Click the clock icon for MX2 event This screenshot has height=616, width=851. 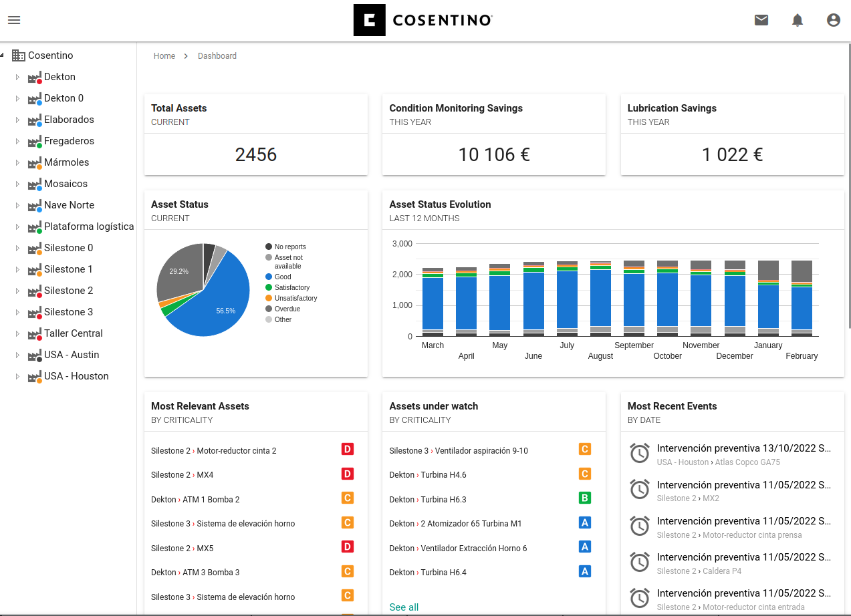pyautogui.click(x=640, y=490)
